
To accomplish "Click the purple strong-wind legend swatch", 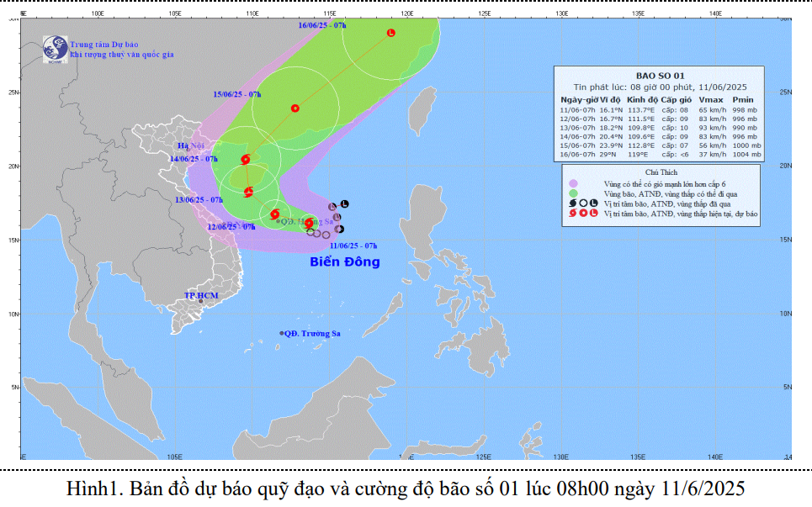I will pos(573,182).
